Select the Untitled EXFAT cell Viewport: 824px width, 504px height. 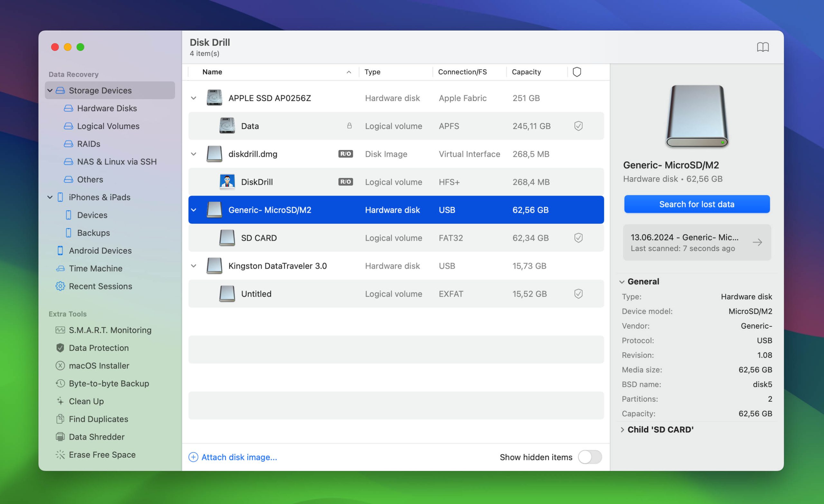[x=451, y=294]
